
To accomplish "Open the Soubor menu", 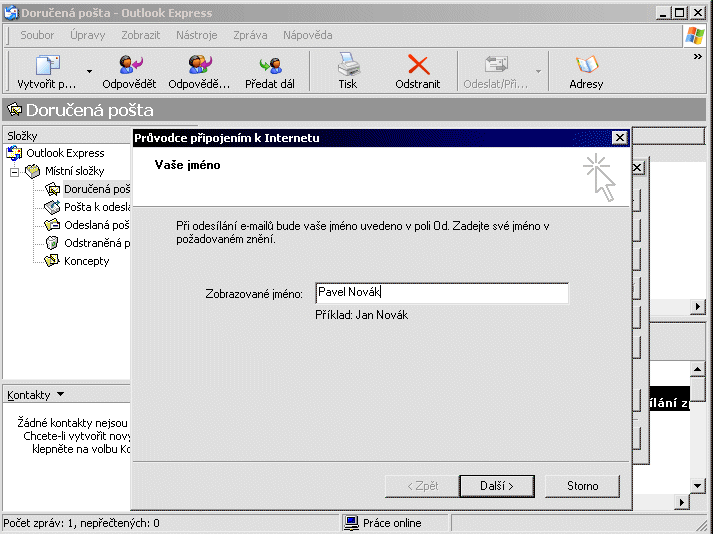I will point(37,35).
